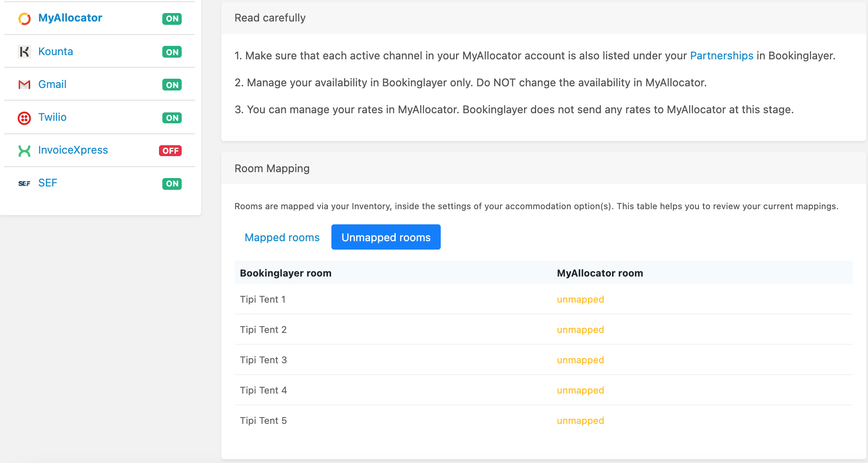
Task: Click the 'Rooms are mapped via your Inventory' description
Action: pyautogui.click(x=536, y=206)
